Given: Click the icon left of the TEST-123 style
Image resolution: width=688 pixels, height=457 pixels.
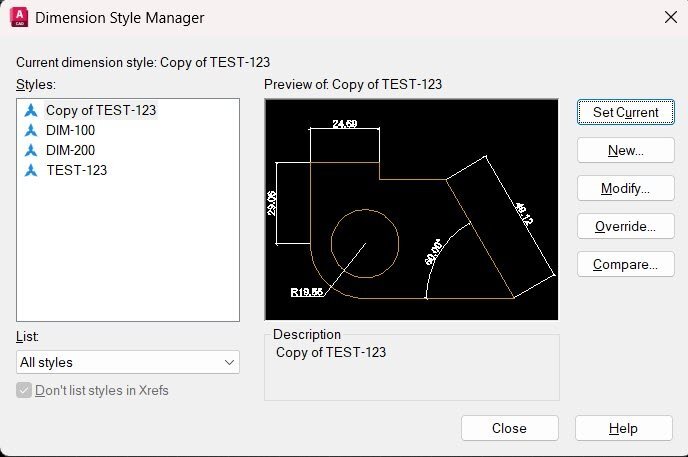Looking at the screenshot, I should (x=30, y=170).
